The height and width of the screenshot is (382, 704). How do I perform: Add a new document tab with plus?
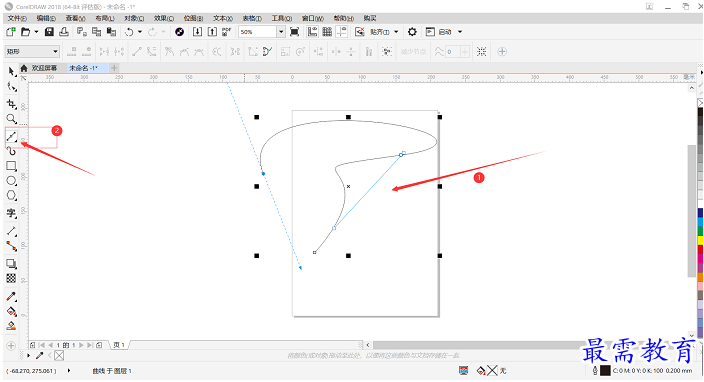point(114,68)
